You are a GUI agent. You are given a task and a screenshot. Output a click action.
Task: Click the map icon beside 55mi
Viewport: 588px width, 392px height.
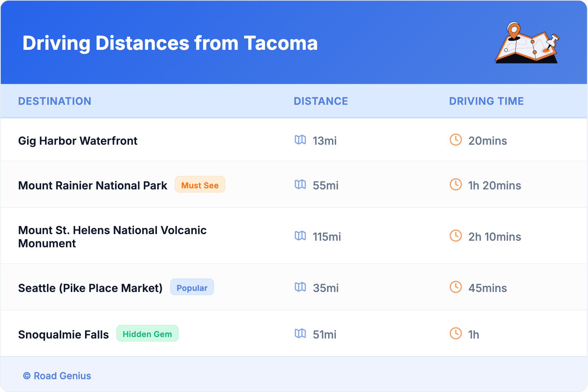(x=300, y=185)
